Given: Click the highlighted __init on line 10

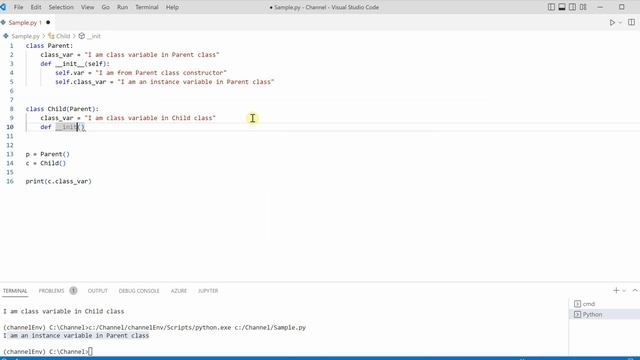Looking at the screenshot, I should click(x=67, y=127).
